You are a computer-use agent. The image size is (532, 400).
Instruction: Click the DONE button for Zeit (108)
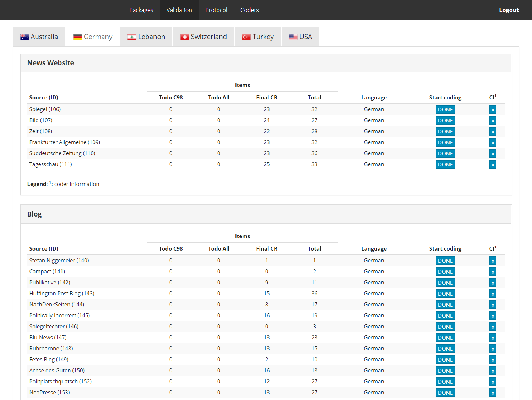tap(445, 132)
